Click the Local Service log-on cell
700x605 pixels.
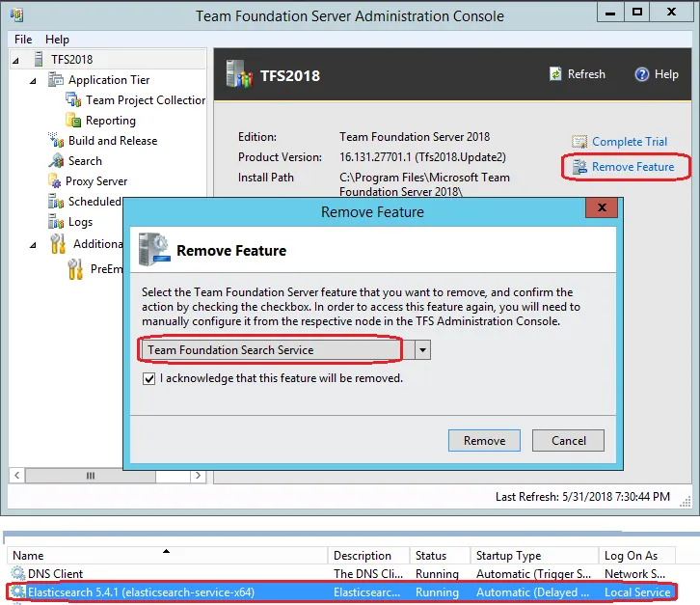(x=637, y=592)
